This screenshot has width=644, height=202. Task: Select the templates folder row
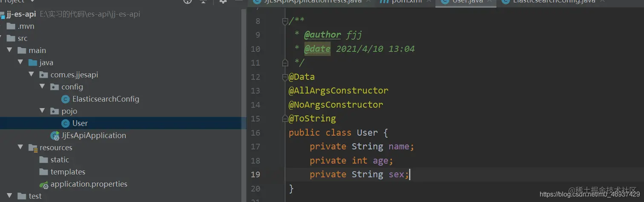[123, 172]
